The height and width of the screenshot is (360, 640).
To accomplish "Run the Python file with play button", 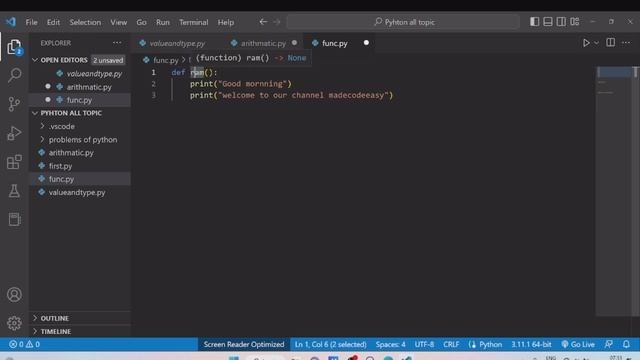I will coord(586,43).
